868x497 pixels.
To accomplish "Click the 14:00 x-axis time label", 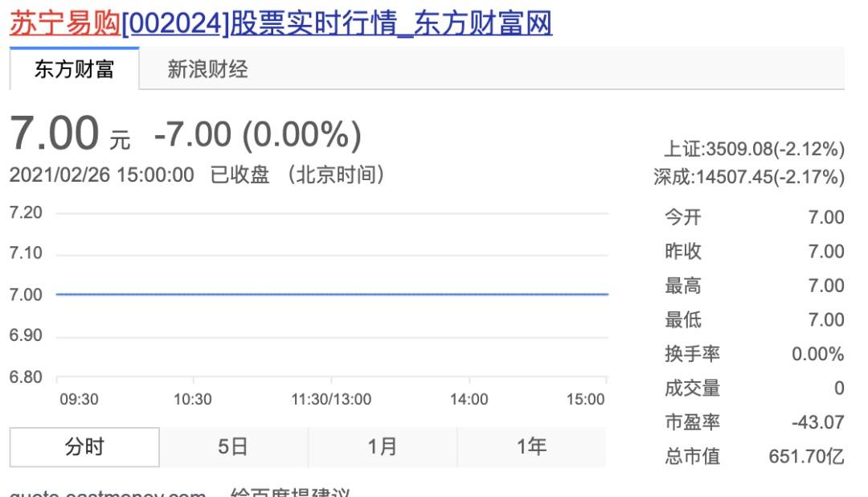I will point(469,400).
